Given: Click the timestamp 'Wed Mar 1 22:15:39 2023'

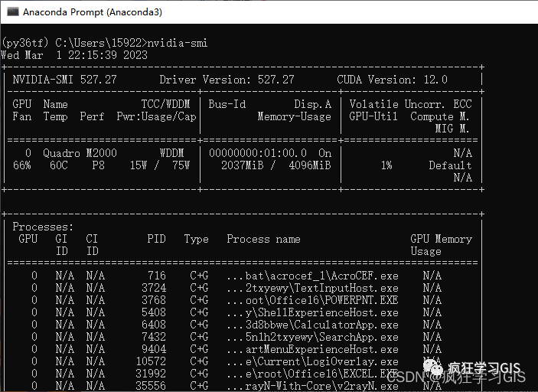Looking at the screenshot, I should point(74,55).
